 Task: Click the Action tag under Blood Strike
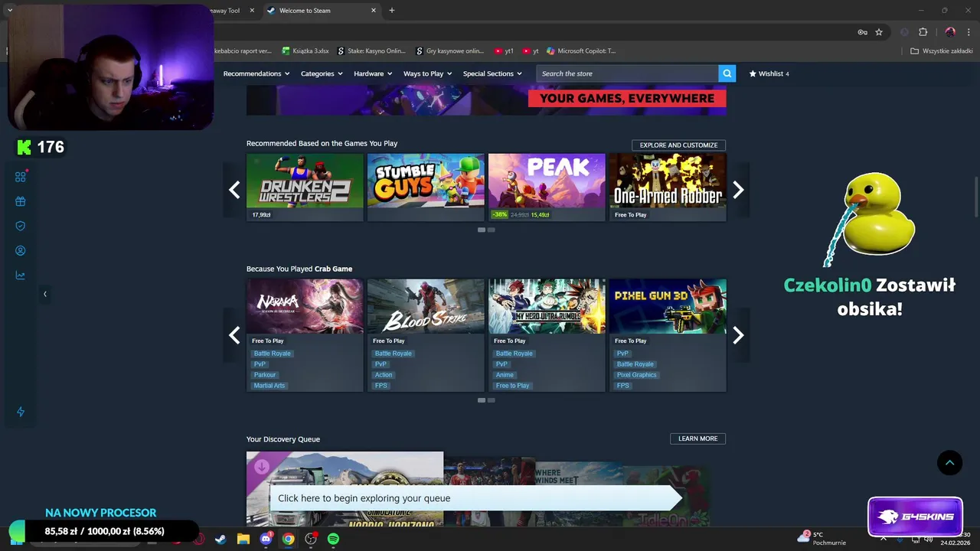pyautogui.click(x=384, y=375)
